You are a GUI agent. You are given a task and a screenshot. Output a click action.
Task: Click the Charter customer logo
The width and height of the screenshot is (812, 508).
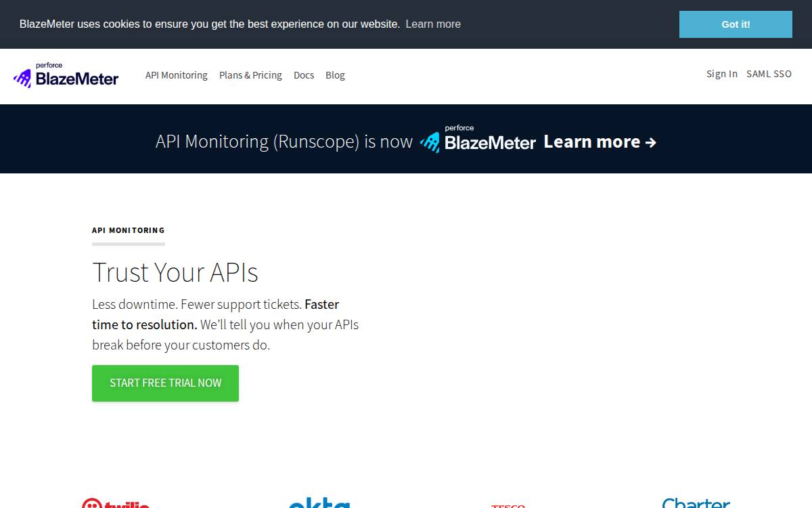click(696, 503)
